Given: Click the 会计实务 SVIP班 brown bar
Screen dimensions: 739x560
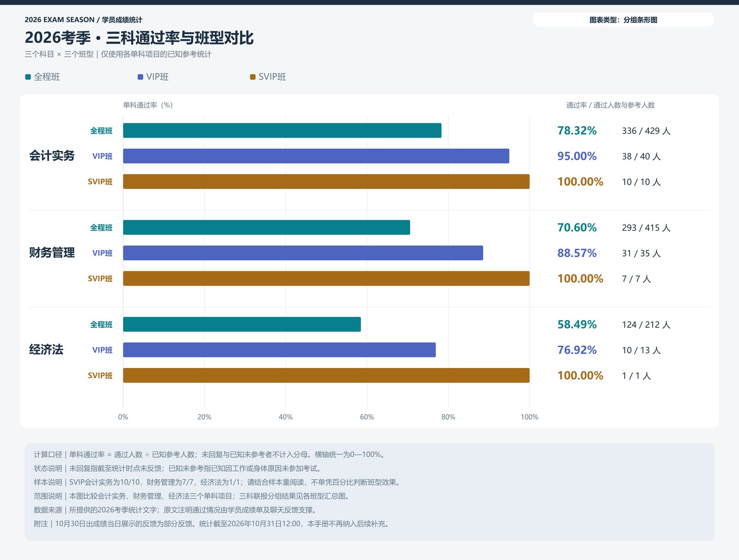Looking at the screenshot, I should click(x=326, y=181).
